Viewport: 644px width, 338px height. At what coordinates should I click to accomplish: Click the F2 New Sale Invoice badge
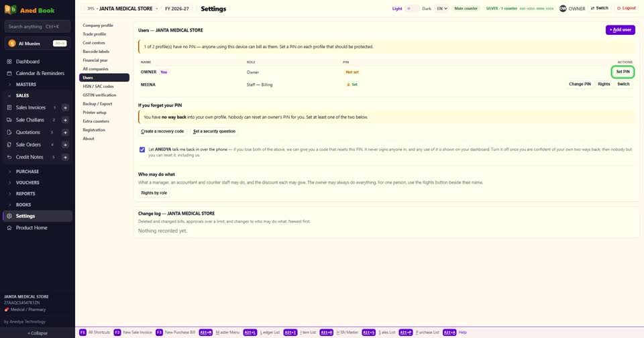117,332
